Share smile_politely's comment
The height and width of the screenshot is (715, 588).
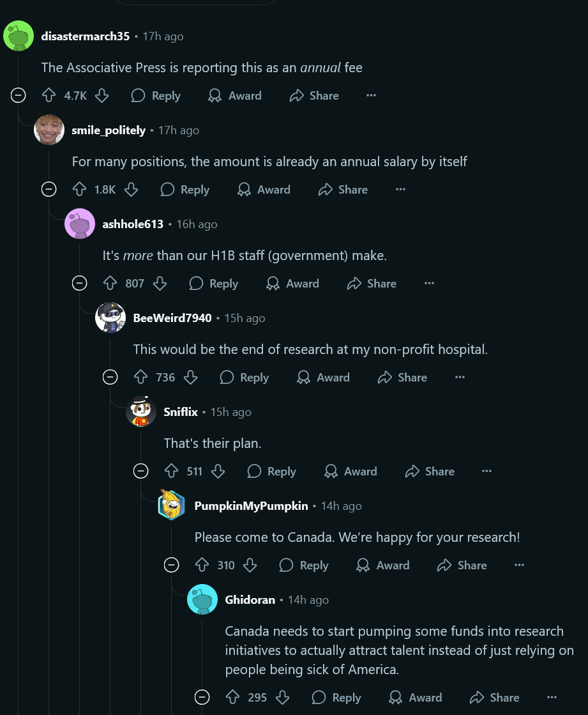(343, 189)
